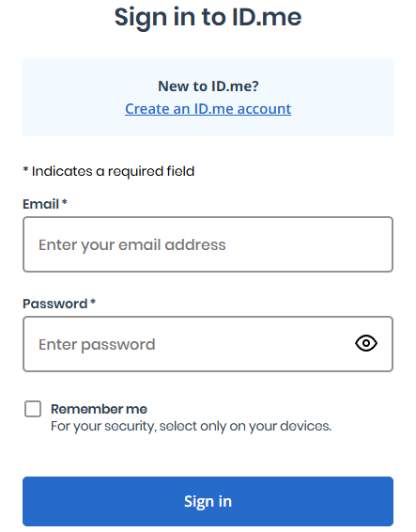Click the asterisk beside the Email label
Screen dimensions: 416x532
tap(65, 202)
